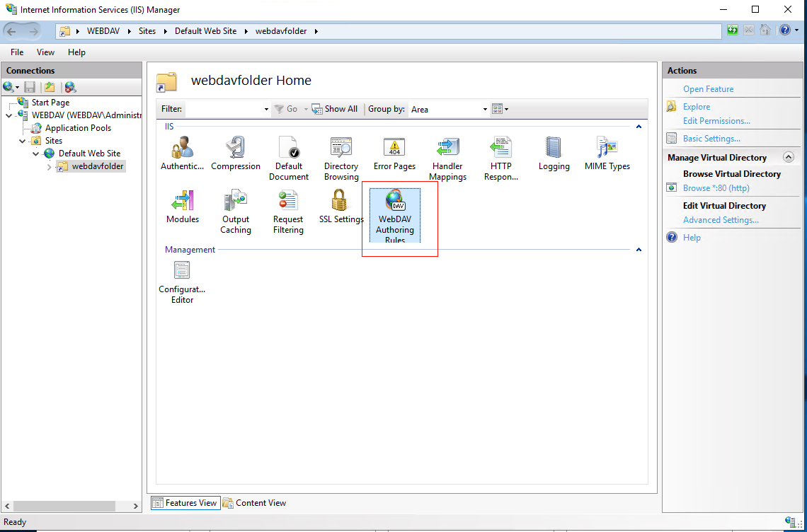Switch to the Features View tab
This screenshot has height=532, width=807.
coord(185,503)
